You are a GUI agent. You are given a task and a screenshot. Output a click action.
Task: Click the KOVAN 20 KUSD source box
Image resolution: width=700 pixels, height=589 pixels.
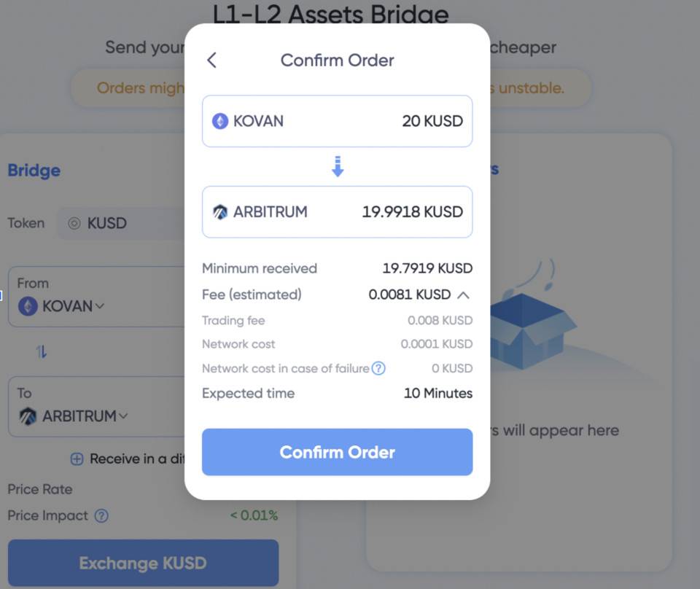[x=337, y=121]
